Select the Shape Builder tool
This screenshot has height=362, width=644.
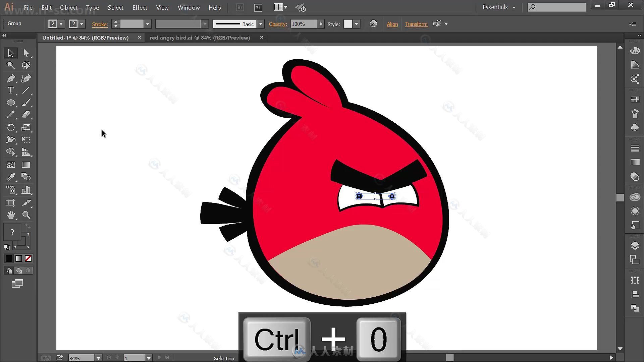pos(11,152)
